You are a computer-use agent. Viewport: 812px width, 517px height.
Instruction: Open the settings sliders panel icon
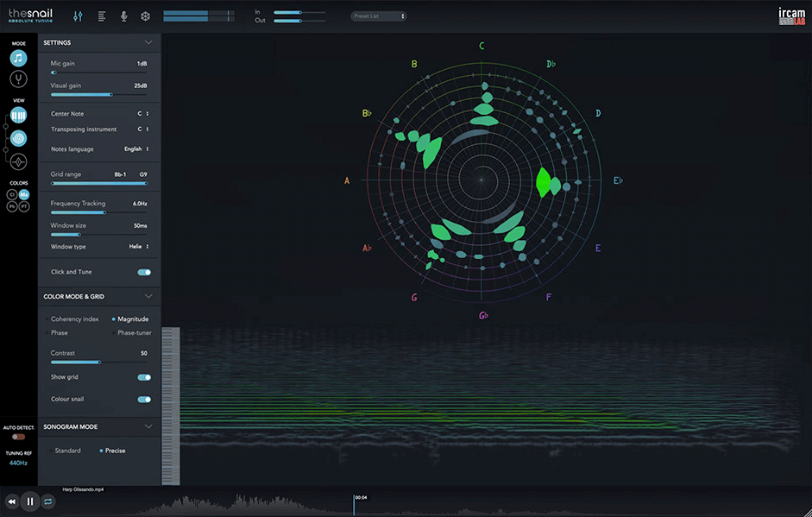(x=79, y=16)
